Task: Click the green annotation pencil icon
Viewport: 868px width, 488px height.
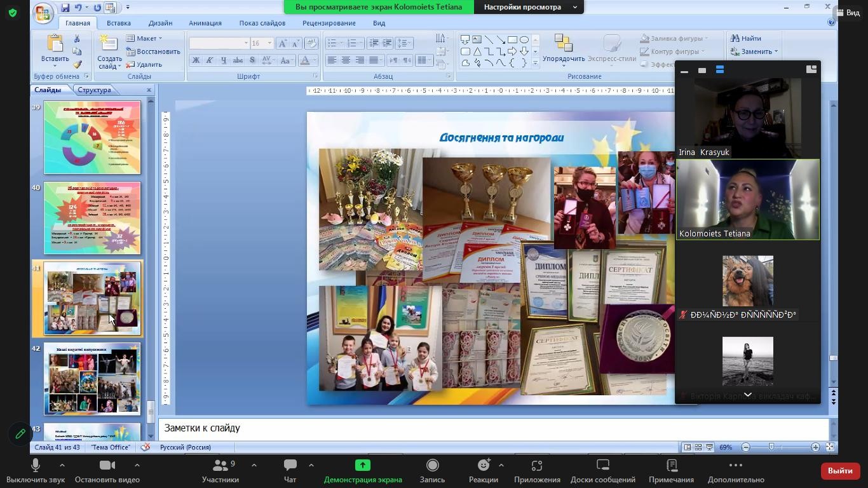Action: pos(20,434)
